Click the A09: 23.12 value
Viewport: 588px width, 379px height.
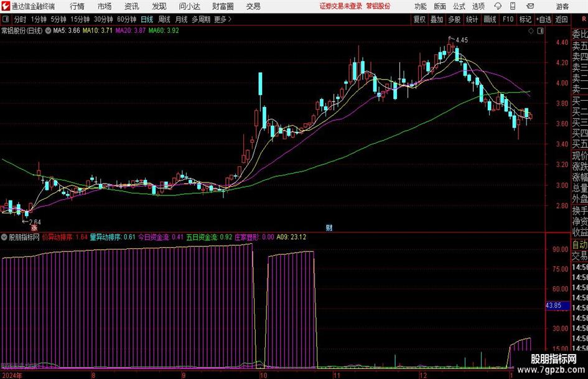click(x=291, y=237)
